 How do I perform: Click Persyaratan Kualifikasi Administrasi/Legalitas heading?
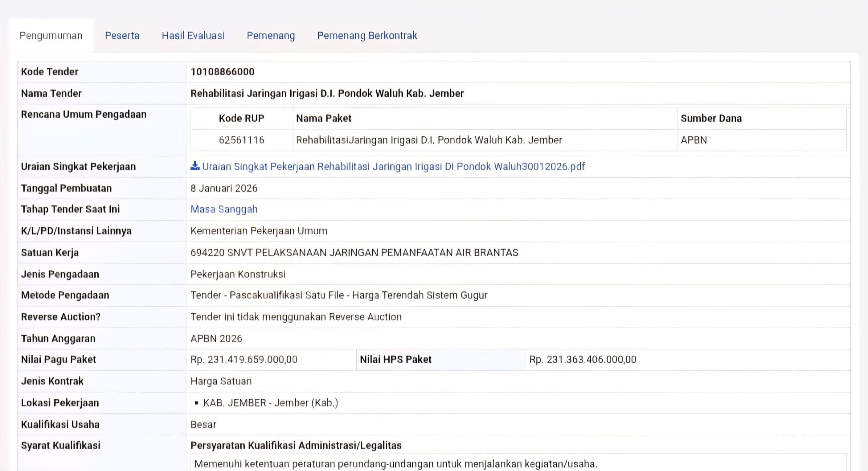pyautogui.click(x=296, y=446)
